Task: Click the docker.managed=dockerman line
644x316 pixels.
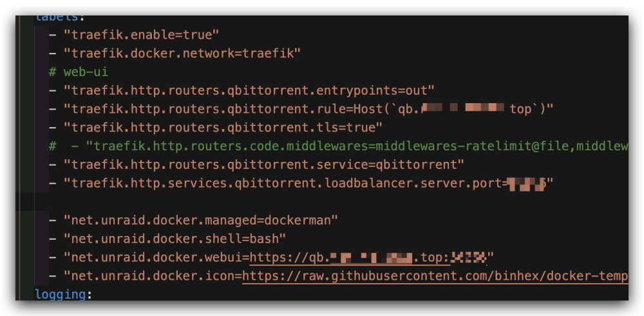Action: pos(193,221)
